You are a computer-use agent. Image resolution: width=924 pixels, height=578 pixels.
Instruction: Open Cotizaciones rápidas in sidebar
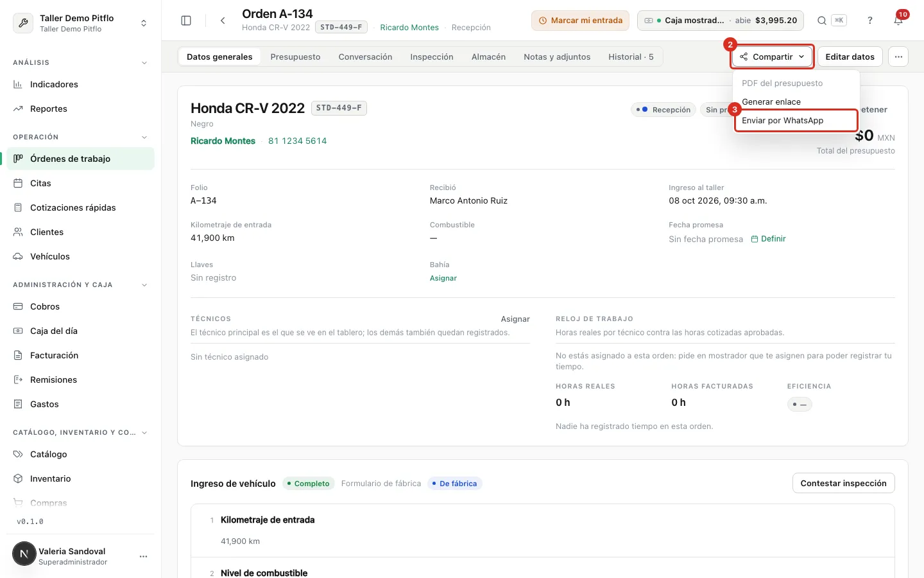click(x=80, y=207)
